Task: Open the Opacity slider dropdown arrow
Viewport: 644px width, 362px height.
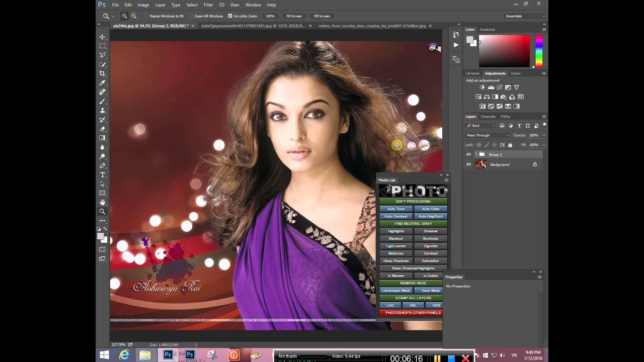Action: 543,135
